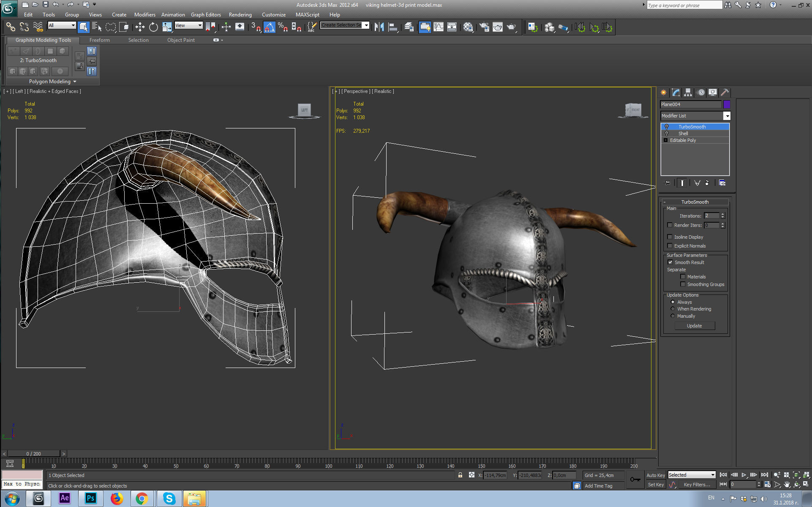Enable the Isoline Display checkbox
The width and height of the screenshot is (812, 507).
[670, 237]
